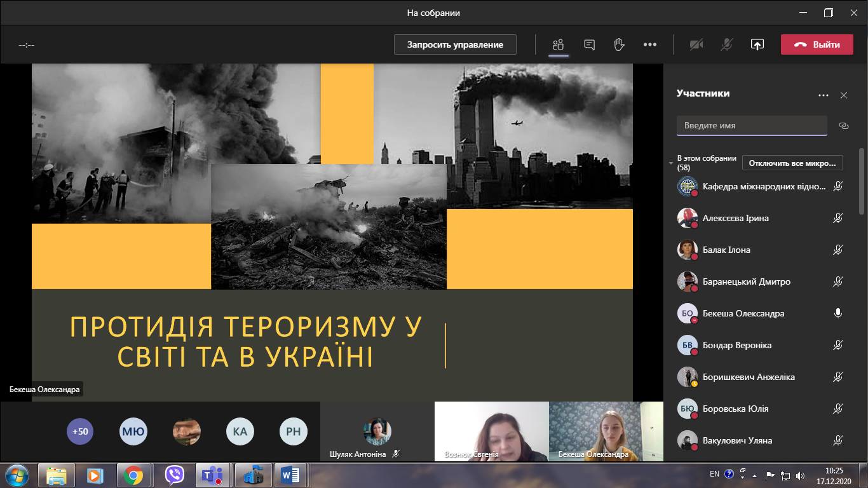This screenshot has height=488, width=868.
Task: Show the participants list icon
Action: tap(557, 44)
